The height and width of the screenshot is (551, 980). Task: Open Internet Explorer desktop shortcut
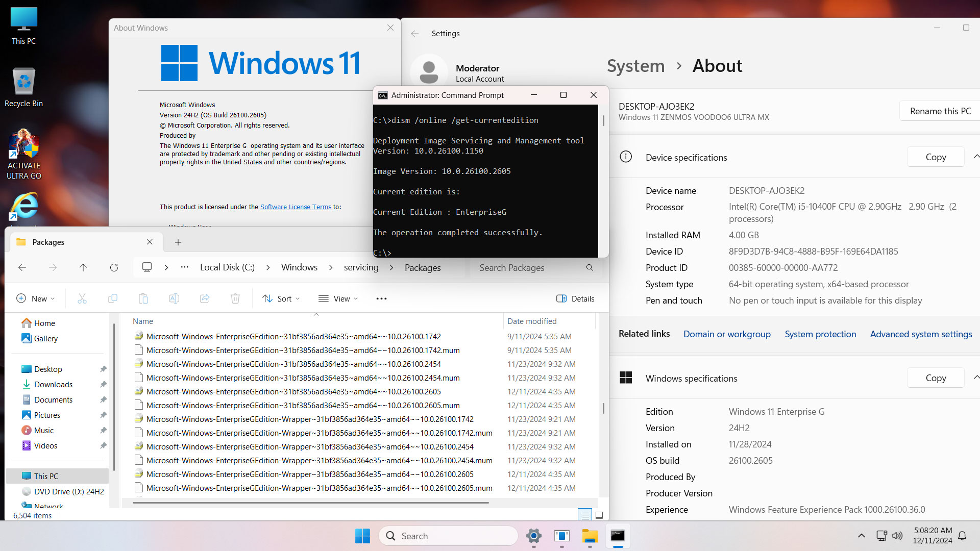pyautogui.click(x=23, y=207)
